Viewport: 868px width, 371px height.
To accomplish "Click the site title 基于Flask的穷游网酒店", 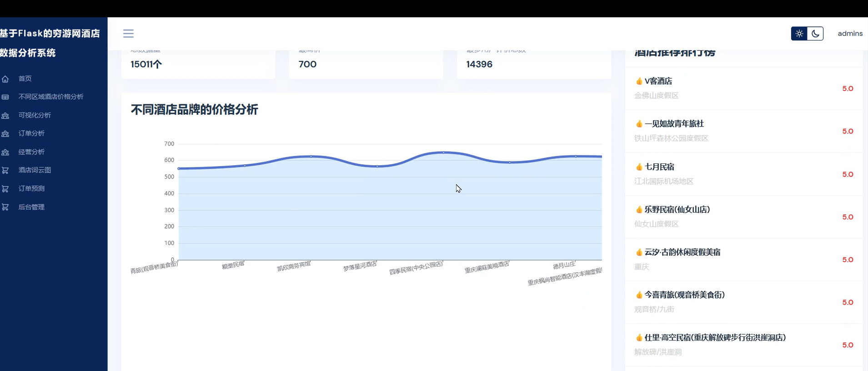I will (x=50, y=33).
